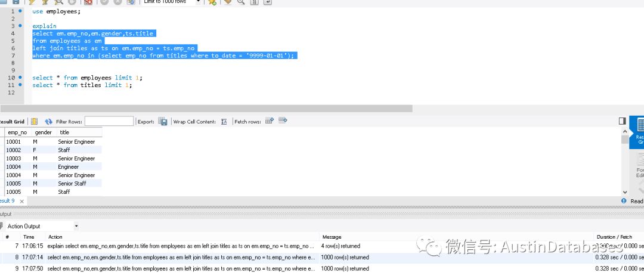Image resolution: width=644 pixels, height=275 pixels.
Task: Select output row 8 at 17:07:14
Action: [322, 257]
